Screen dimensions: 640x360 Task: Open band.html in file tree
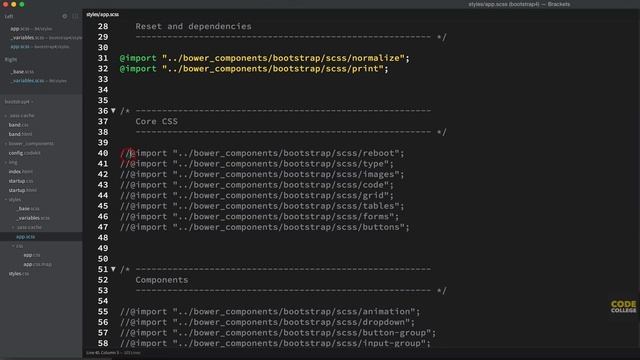point(20,134)
